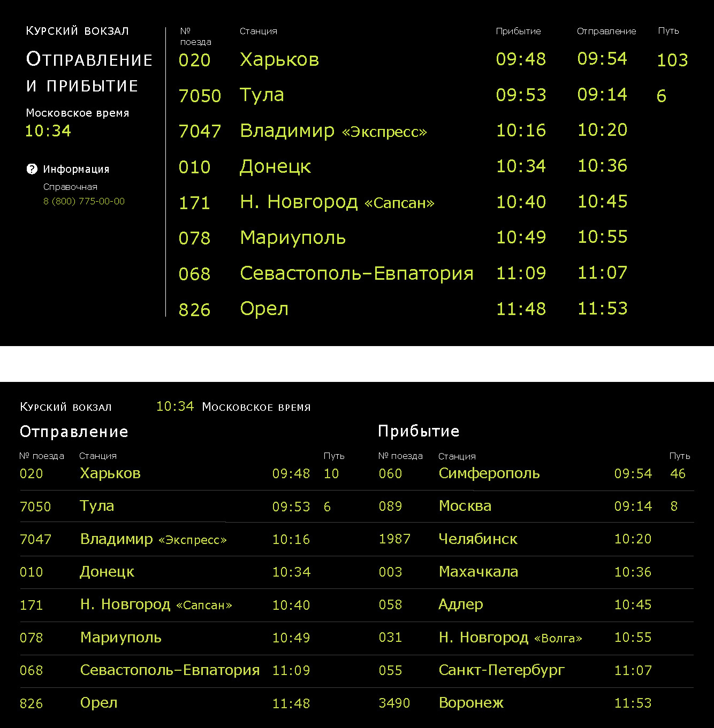The height and width of the screenshot is (728, 714).
Task: Select Симферополь in the arrivals list
Action: pyautogui.click(x=489, y=473)
